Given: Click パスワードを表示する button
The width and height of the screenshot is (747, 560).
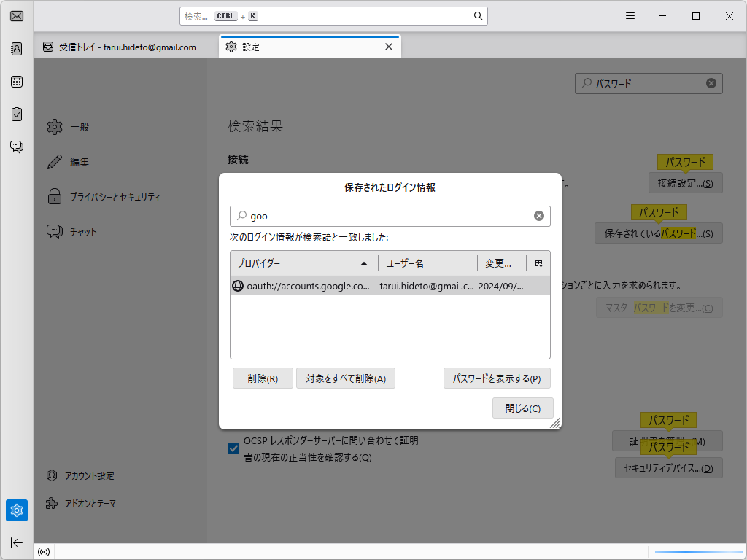Looking at the screenshot, I should coord(497,378).
